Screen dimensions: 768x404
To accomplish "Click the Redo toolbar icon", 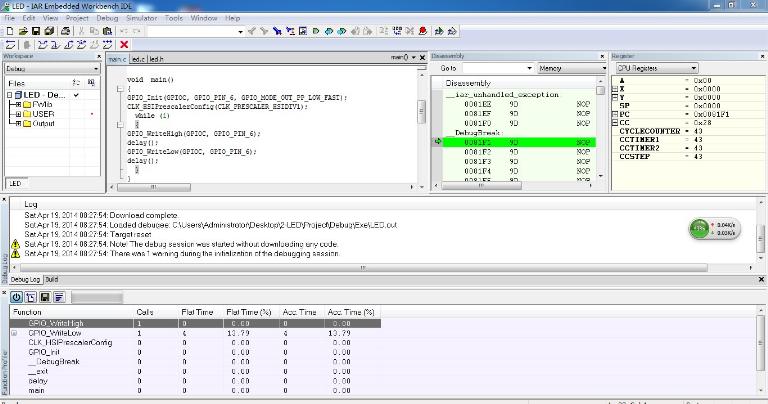I will [137, 31].
